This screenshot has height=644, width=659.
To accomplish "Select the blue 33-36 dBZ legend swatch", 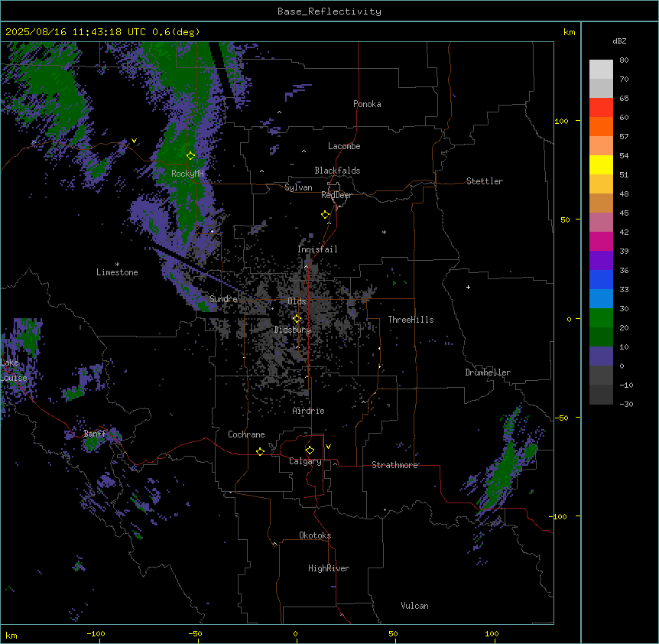I will [601, 280].
